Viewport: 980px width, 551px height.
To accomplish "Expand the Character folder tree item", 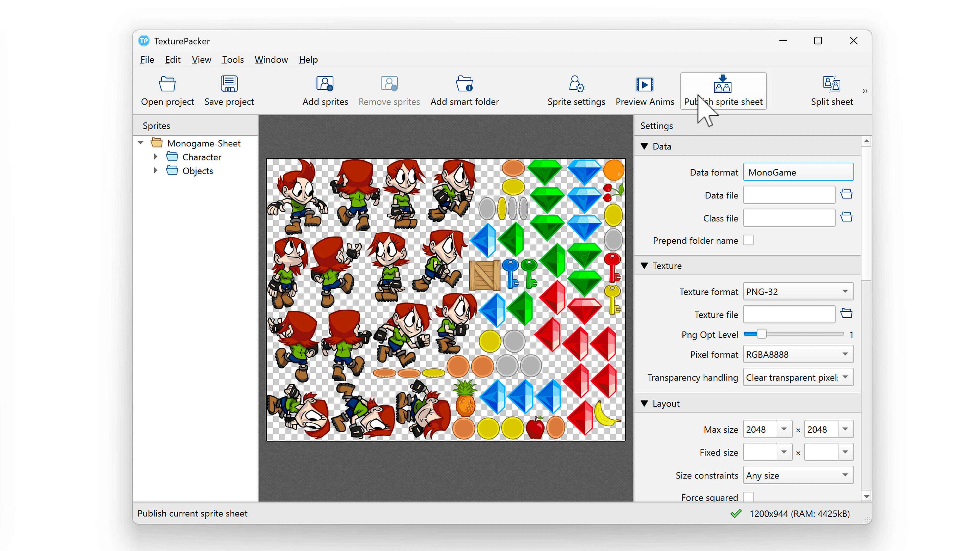I will tap(156, 157).
